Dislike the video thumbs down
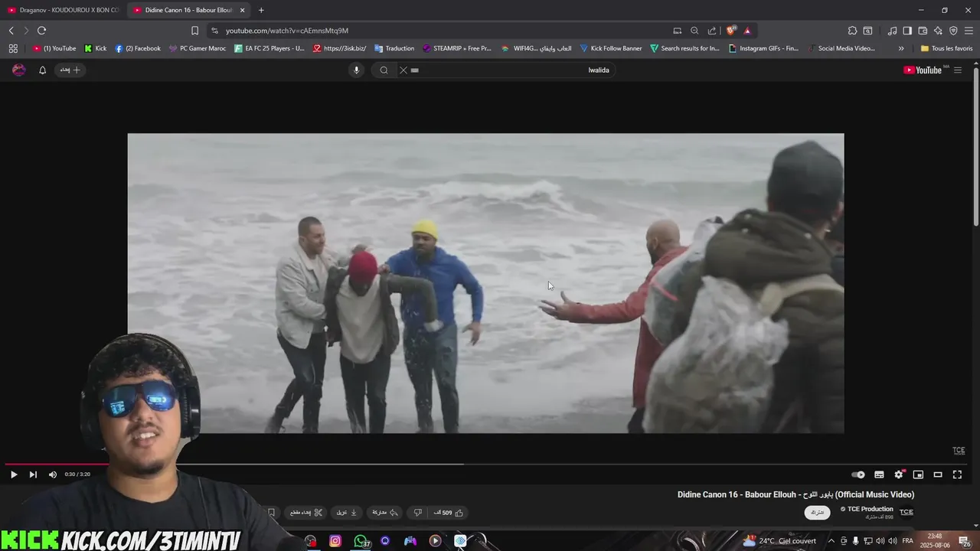This screenshot has width=980, height=551. tap(418, 513)
